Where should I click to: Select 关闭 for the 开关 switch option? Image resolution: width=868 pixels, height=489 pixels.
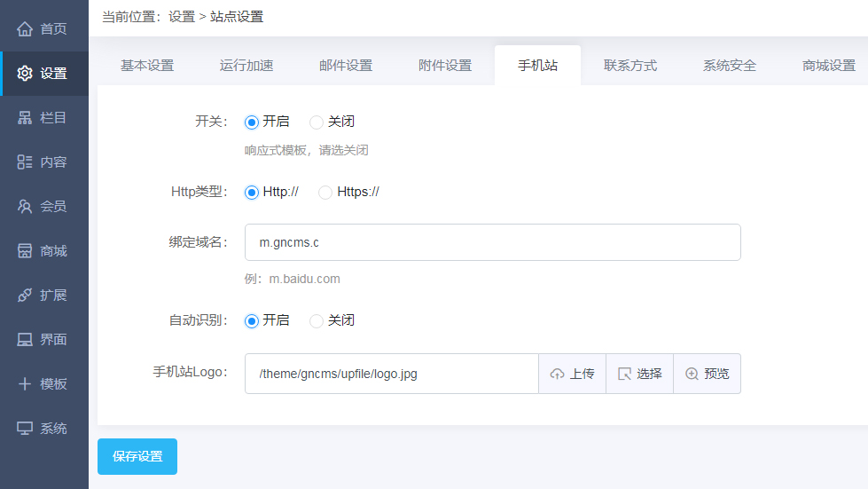pos(317,122)
